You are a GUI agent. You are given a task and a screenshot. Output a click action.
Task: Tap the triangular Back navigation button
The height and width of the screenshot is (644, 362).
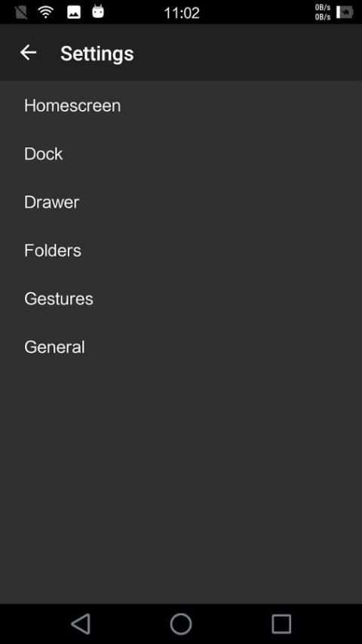81,624
